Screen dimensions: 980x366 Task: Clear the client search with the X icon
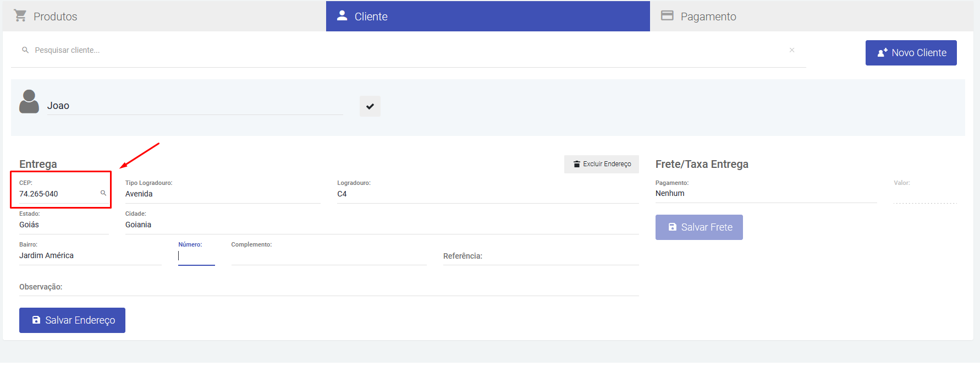tap(792, 50)
